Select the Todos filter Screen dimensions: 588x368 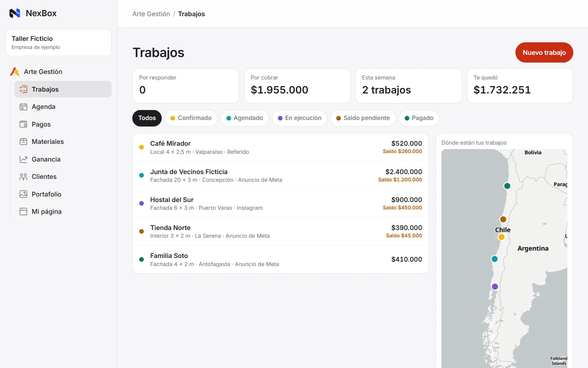147,118
